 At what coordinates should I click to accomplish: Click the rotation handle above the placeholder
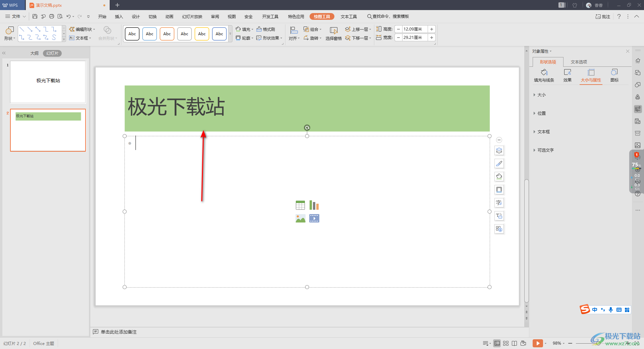click(307, 128)
